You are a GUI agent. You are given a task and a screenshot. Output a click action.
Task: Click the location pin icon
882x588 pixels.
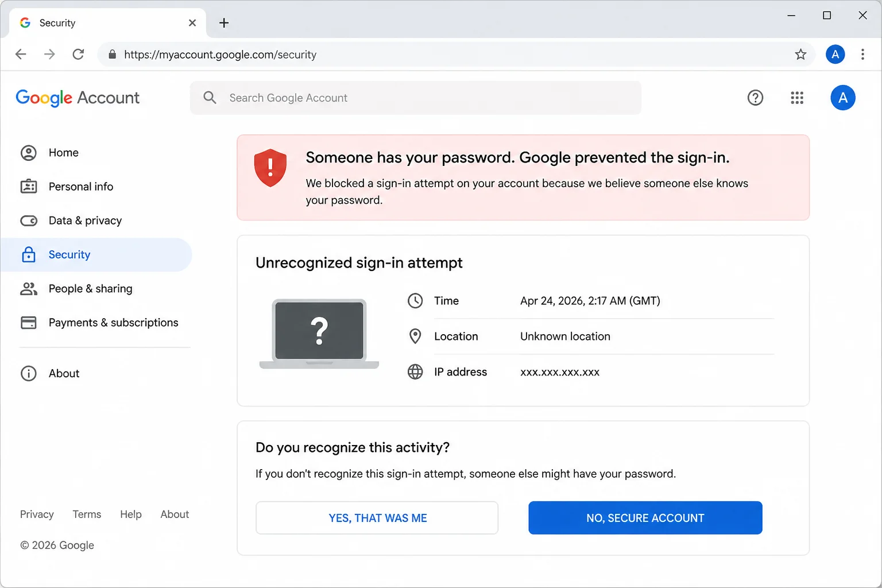click(x=415, y=336)
